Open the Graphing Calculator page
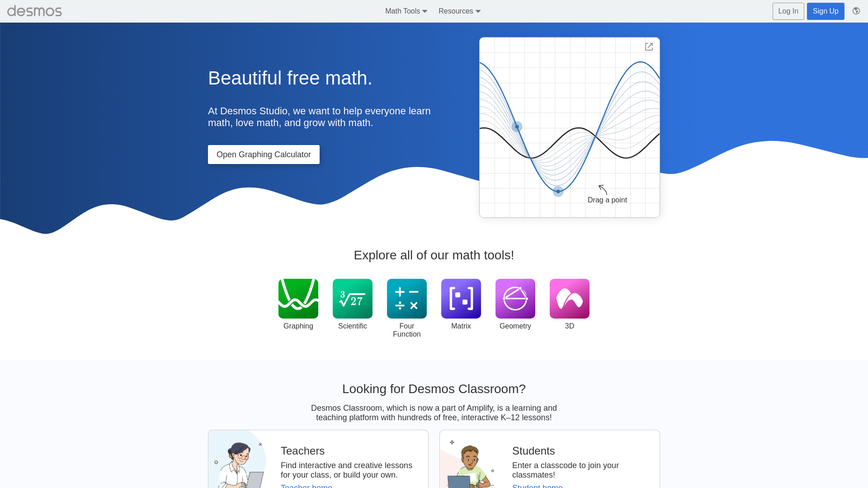Viewport: 868px width, 488px height. 264,155
